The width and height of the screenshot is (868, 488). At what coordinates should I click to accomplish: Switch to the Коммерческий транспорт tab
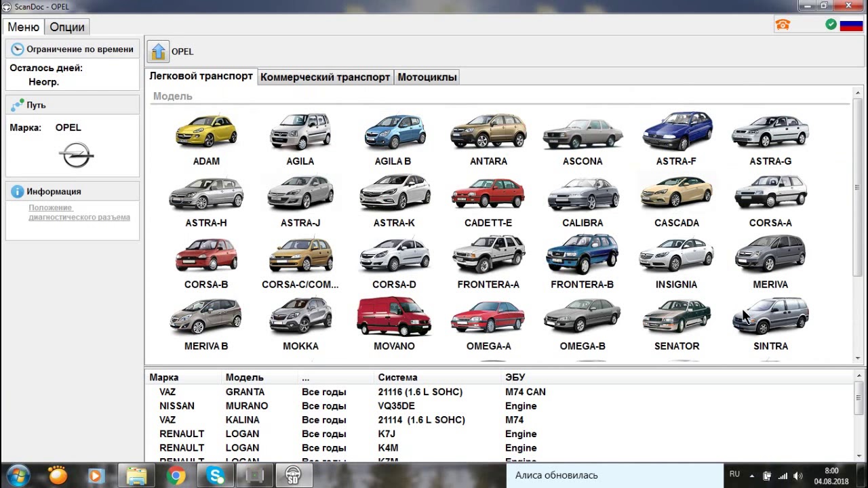click(325, 77)
